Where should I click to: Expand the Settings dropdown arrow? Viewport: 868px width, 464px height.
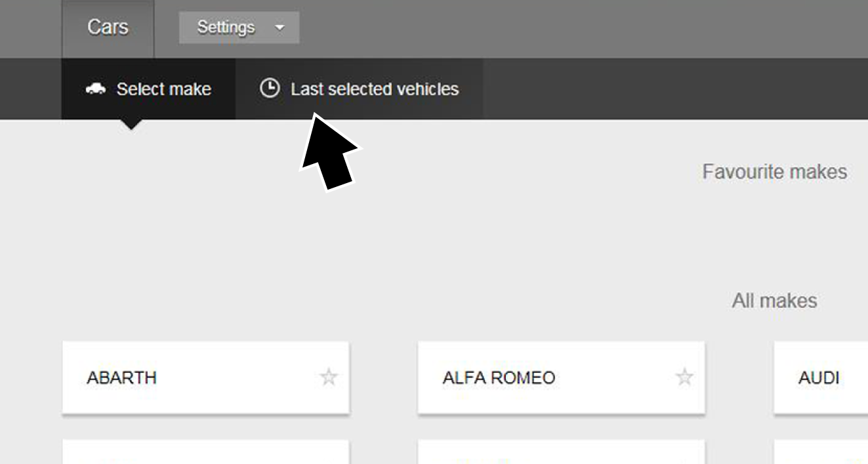(280, 28)
